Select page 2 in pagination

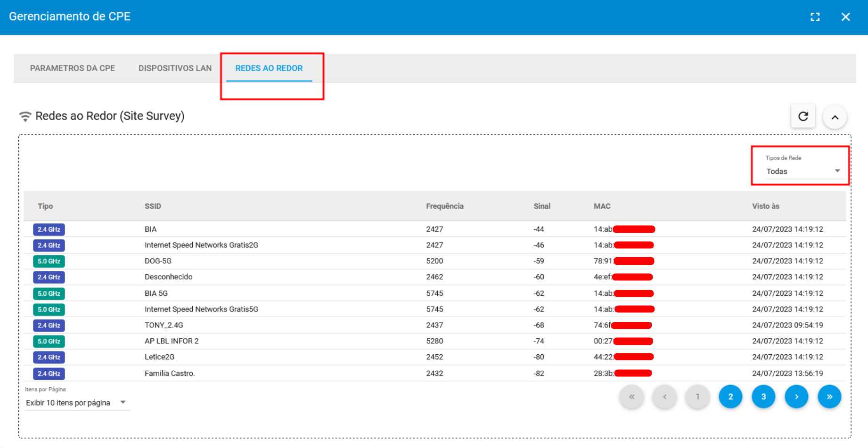[730, 397]
